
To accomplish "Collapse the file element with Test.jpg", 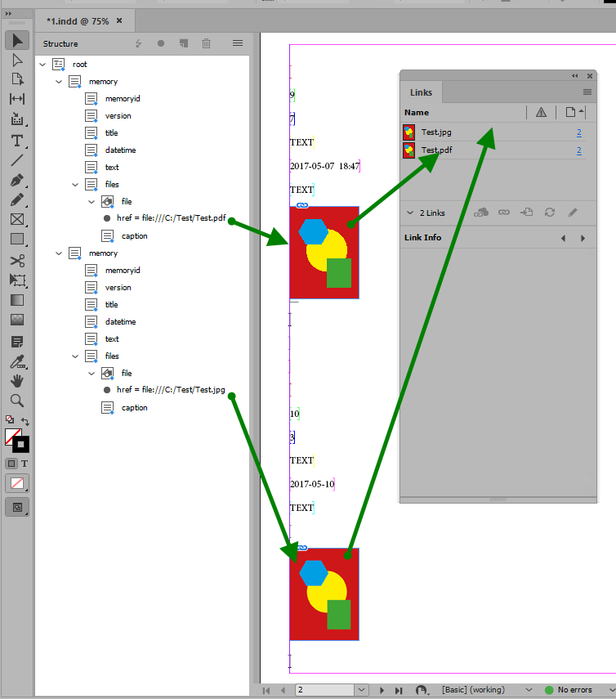I will 92,373.
